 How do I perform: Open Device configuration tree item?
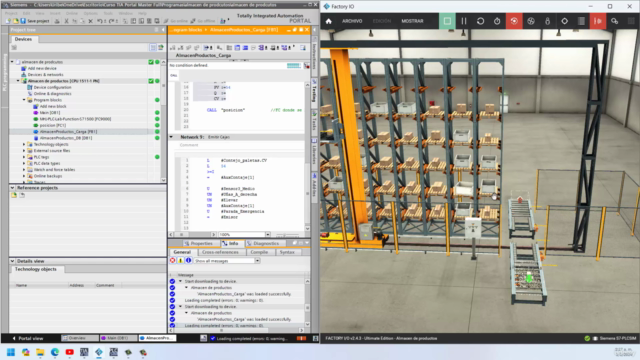pos(52,87)
